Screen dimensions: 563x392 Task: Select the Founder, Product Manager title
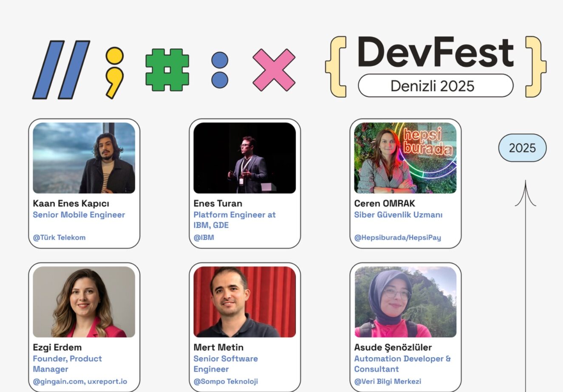pyautogui.click(x=68, y=364)
